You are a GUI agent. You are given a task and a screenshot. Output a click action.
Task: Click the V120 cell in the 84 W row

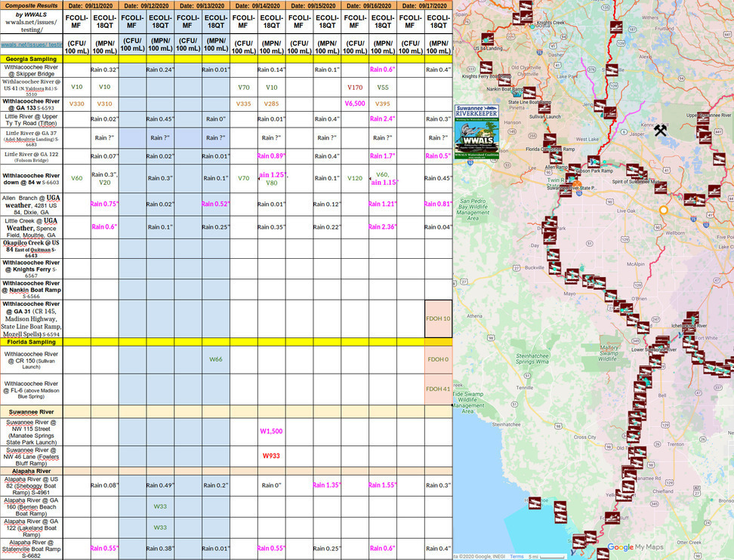coord(355,178)
